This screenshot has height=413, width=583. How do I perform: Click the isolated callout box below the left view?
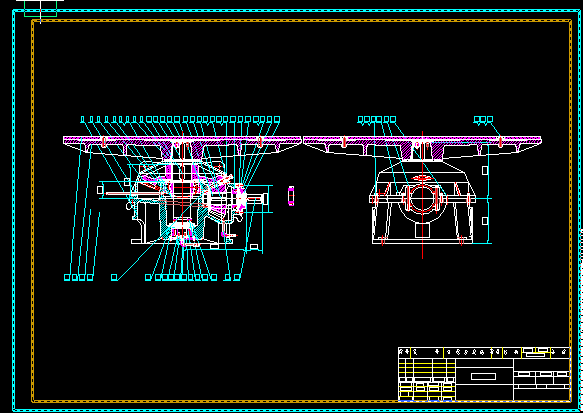[x=115, y=277]
